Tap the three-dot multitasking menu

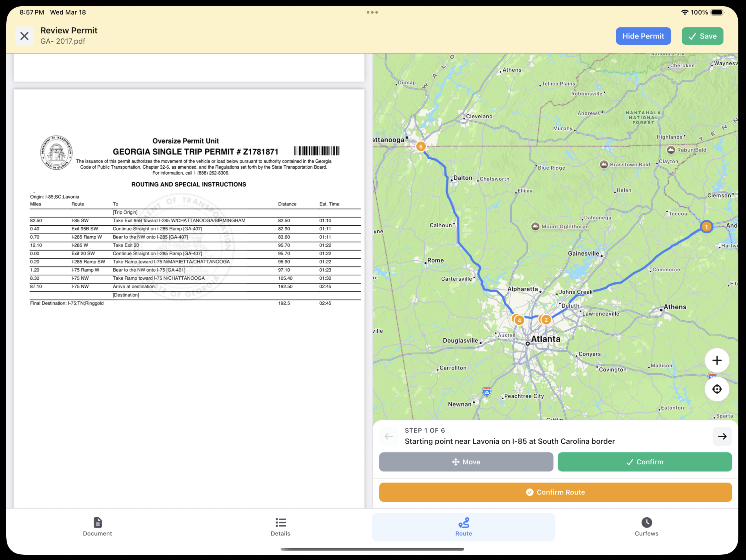tap(372, 13)
